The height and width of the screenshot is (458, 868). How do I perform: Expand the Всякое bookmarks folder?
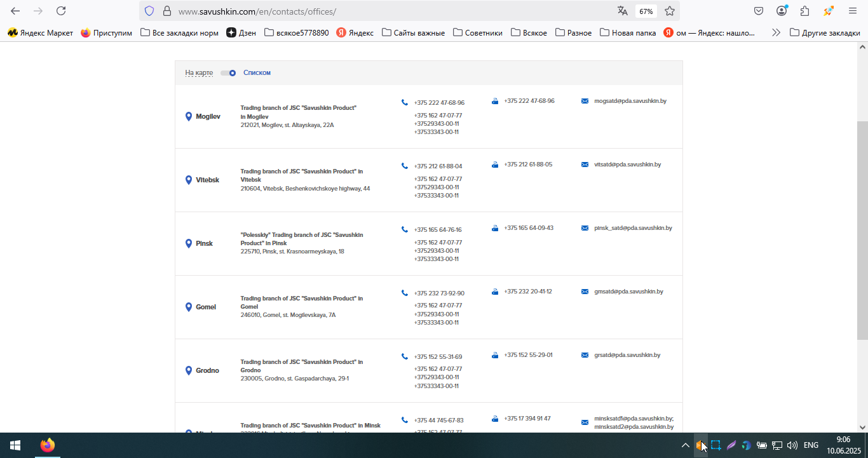click(x=529, y=32)
